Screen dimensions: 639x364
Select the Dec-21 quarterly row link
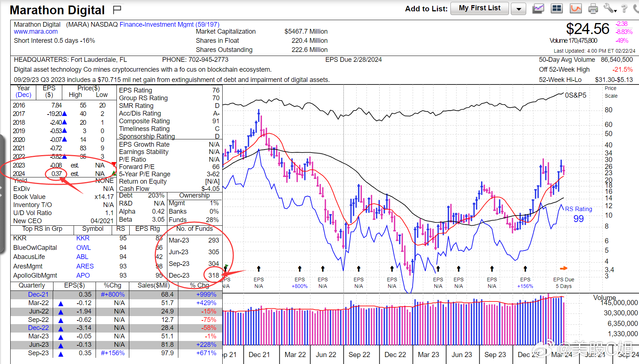[38, 294]
